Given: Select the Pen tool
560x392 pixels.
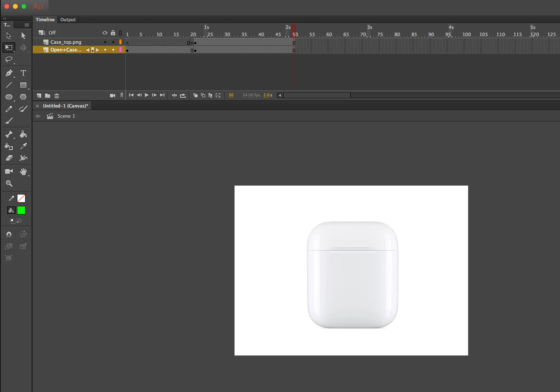Looking at the screenshot, I should pos(9,73).
